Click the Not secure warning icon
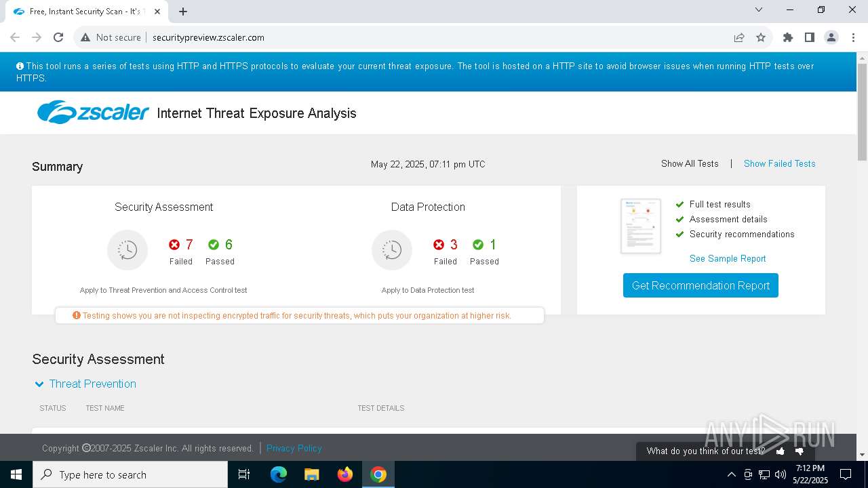 [85, 37]
